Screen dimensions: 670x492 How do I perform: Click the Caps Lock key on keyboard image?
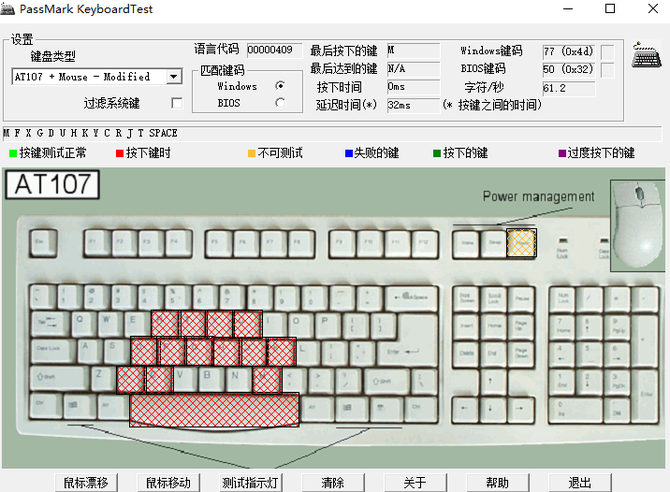click(53, 351)
